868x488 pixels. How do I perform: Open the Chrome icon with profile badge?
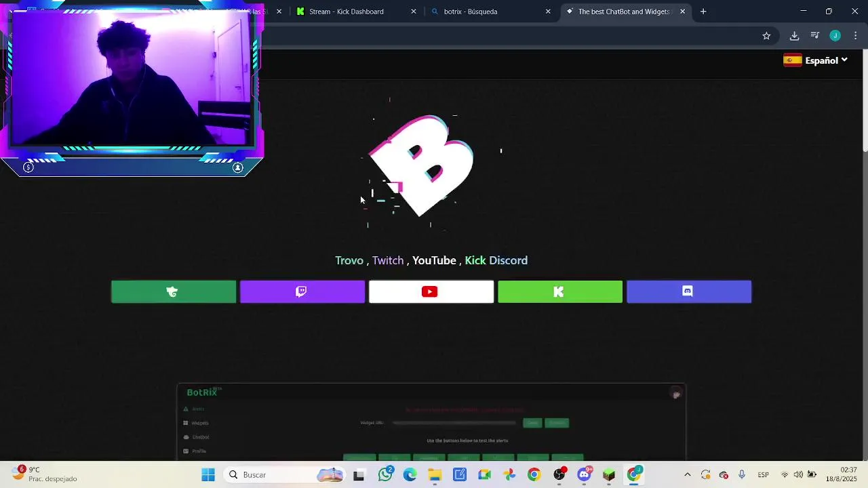point(634,474)
